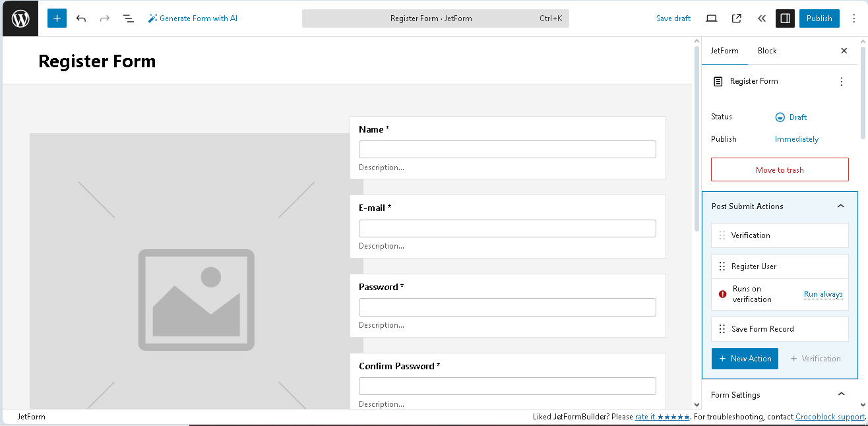Open the editor options menu
Image resolution: width=868 pixels, height=426 pixels.
[853, 18]
